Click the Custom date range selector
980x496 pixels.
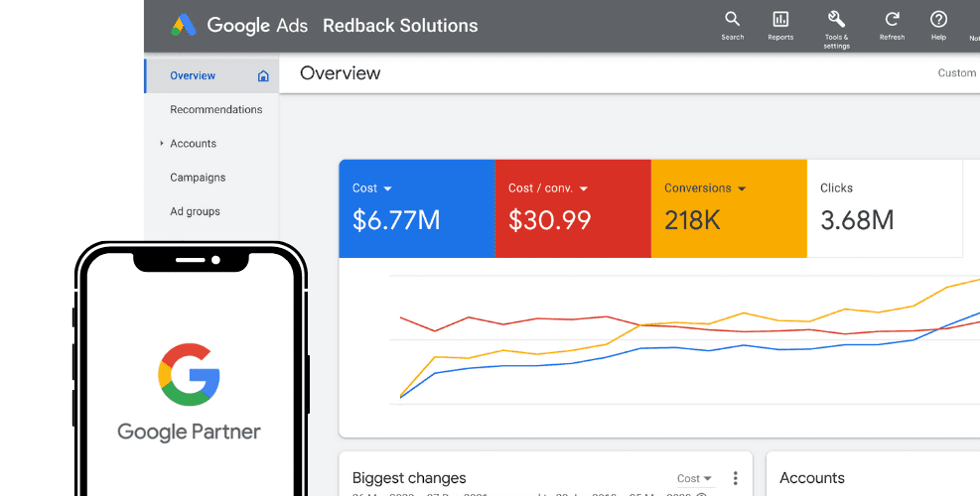956,73
